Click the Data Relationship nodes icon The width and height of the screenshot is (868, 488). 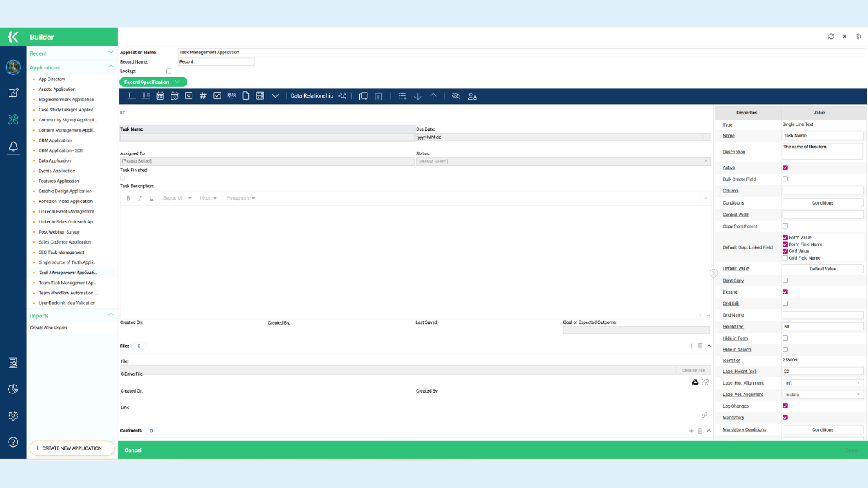(343, 95)
